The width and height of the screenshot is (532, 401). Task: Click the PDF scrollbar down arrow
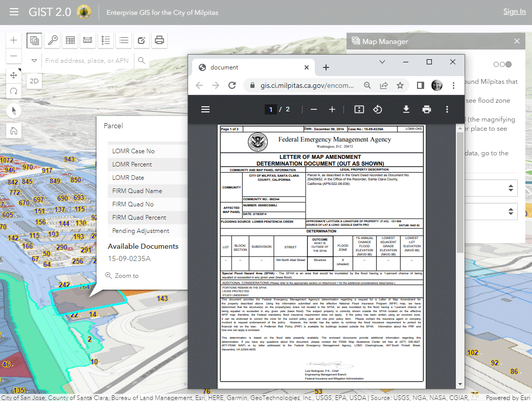pos(460,384)
